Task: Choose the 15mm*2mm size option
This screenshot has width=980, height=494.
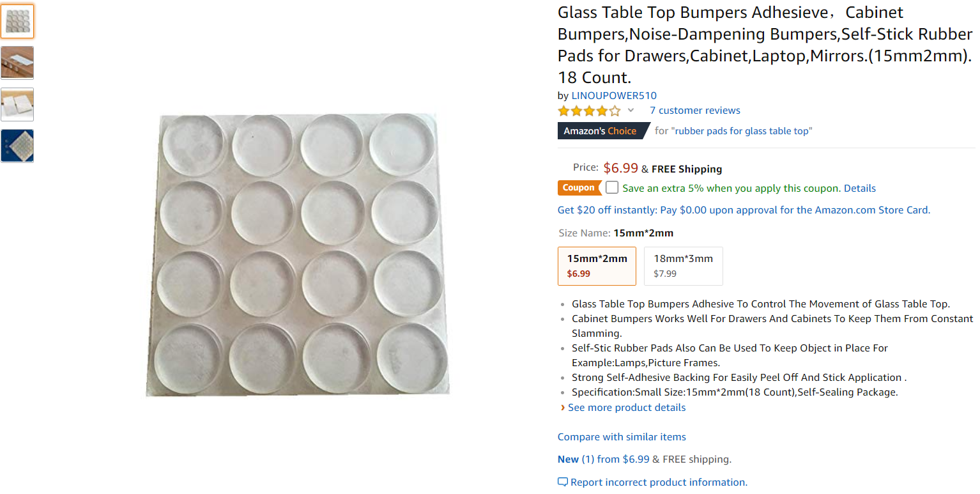Action: tap(597, 266)
